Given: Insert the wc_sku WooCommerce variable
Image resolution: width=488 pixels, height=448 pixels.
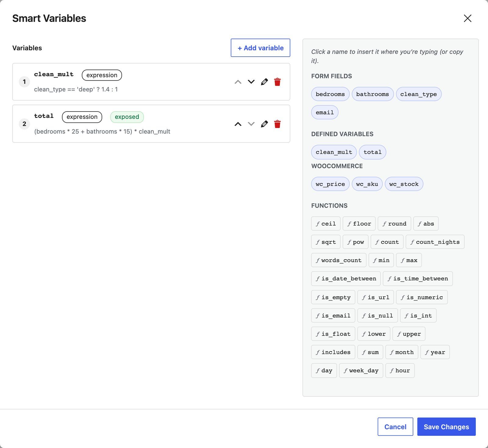Looking at the screenshot, I should click(367, 184).
